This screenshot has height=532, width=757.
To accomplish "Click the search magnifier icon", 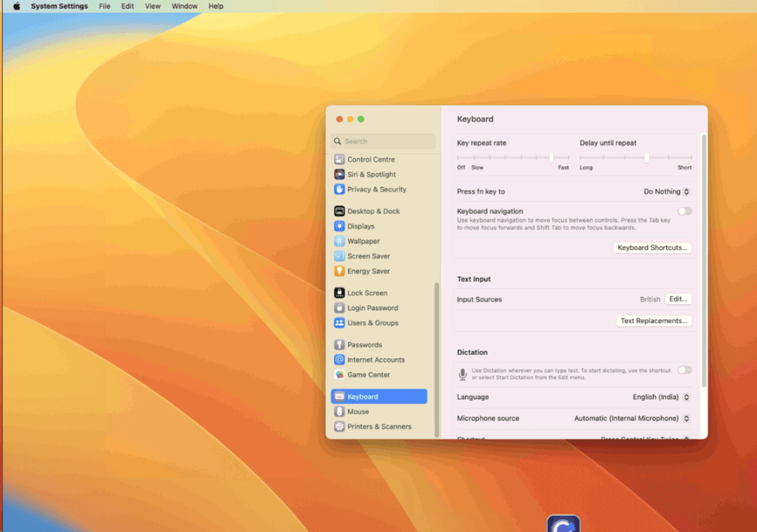I will click(x=337, y=141).
